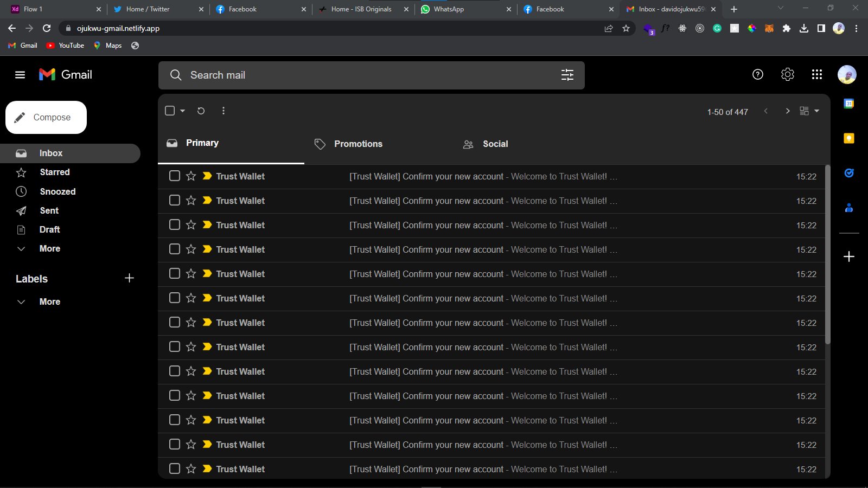
Task: Open Gmail support help icon
Action: [758, 74]
